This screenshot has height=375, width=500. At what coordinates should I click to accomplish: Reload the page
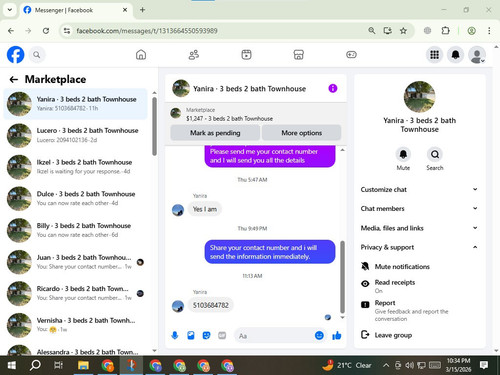coord(46,31)
